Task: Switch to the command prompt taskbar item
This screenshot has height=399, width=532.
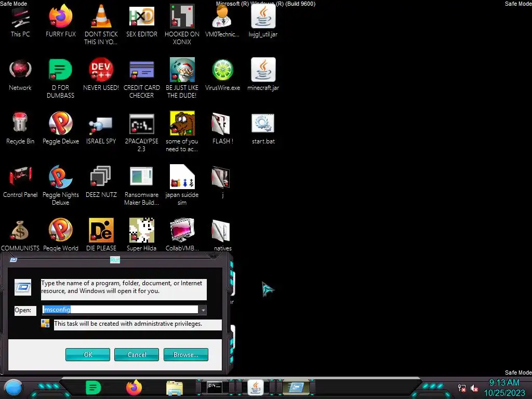Action: (x=215, y=387)
